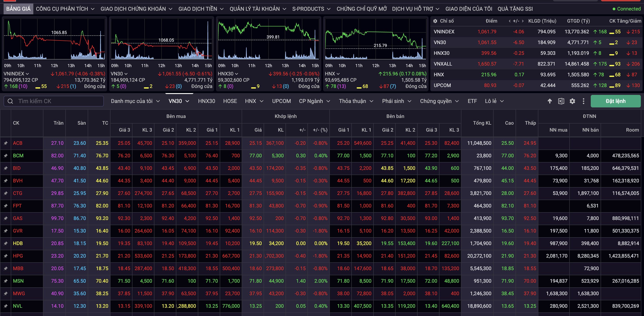Click the up arrow icon in table toolbar
644x316 pixels.
pos(550,101)
